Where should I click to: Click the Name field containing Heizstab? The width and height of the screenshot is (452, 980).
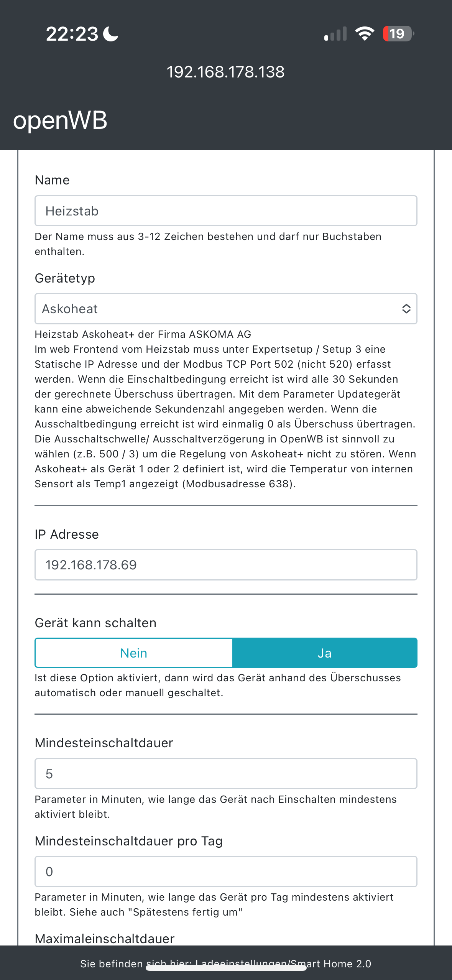(x=226, y=211)
